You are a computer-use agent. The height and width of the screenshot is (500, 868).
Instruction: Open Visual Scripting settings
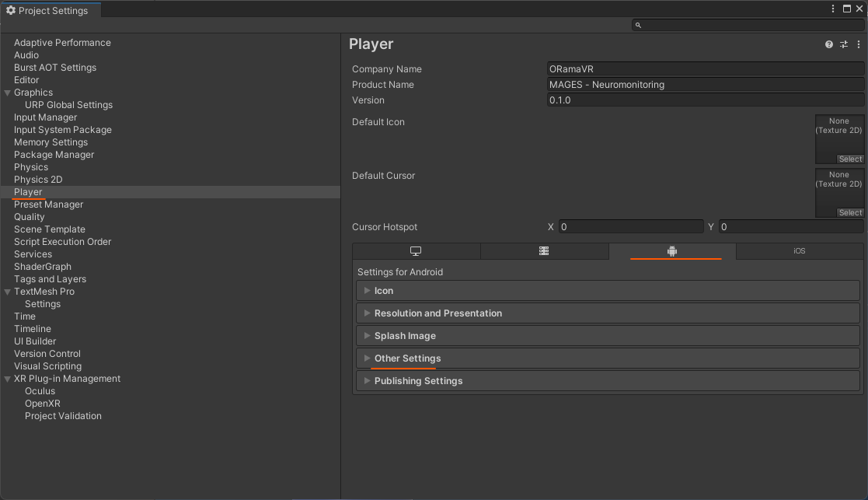tap(47, 366)
